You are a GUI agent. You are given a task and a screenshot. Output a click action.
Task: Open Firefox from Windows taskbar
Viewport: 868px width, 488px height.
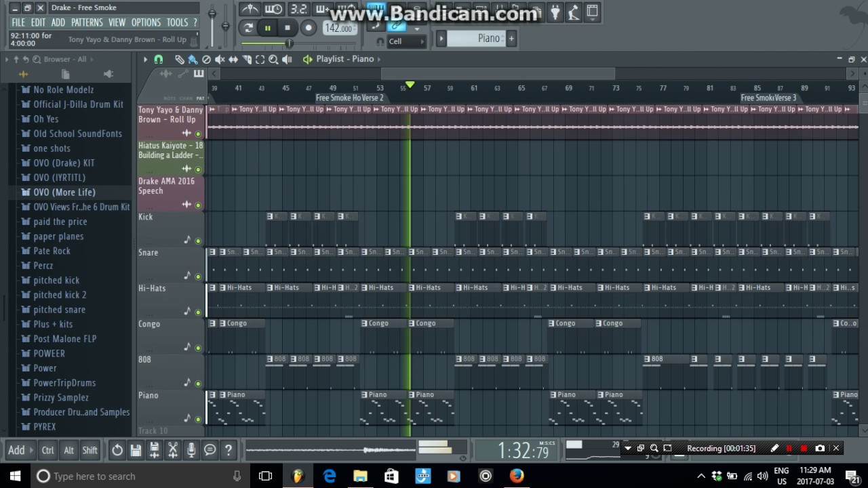click(516, 476)
